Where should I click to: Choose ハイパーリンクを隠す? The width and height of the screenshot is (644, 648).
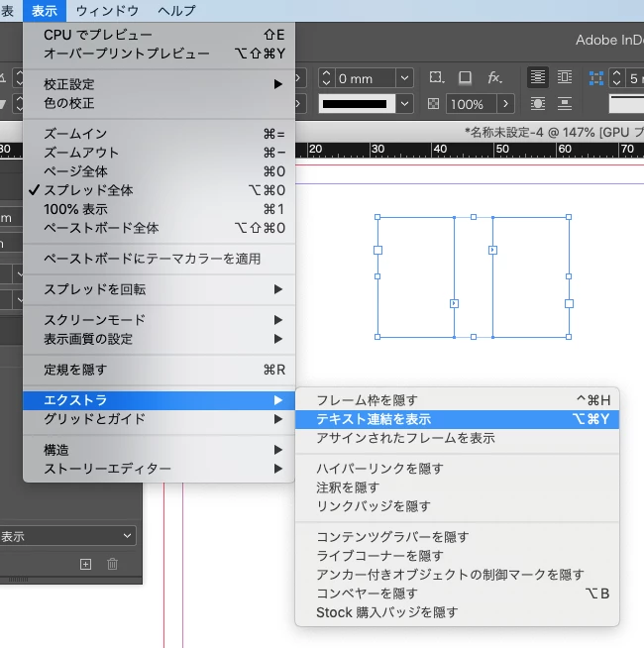click(x=457, y=469)
